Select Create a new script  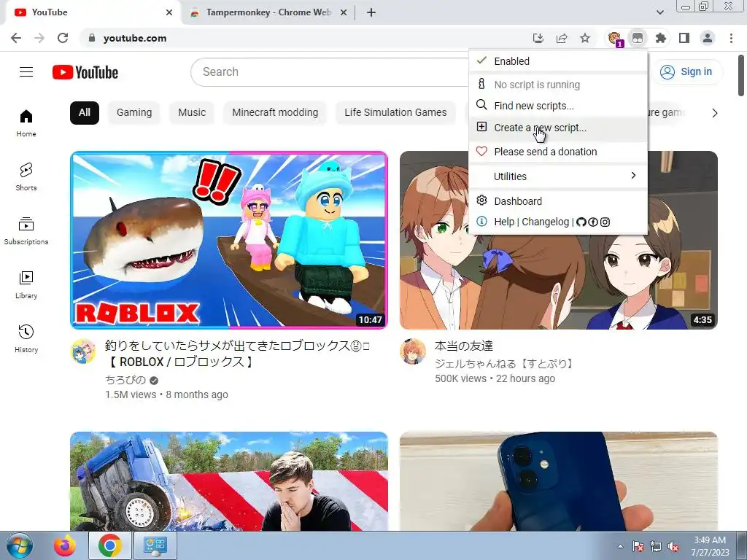pyautogui.click(x=558, y=128)
